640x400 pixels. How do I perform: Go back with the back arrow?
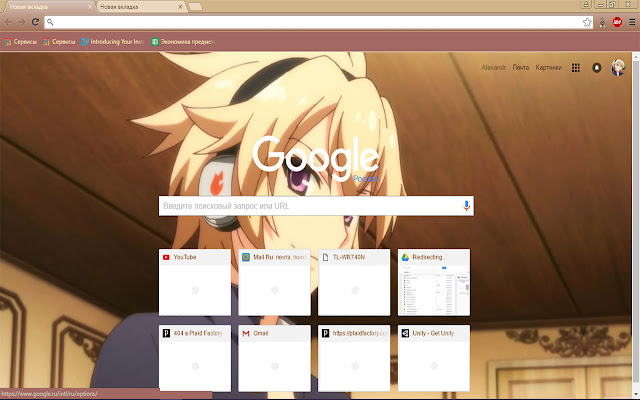[x=8, y=22]
